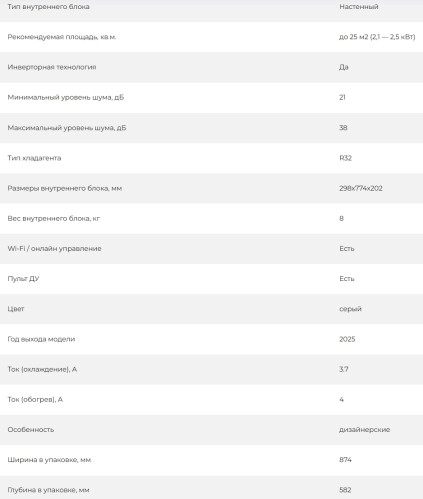
Task: Click the 'Ширина в упаковке, мм' label
Action: pos(49,460)
